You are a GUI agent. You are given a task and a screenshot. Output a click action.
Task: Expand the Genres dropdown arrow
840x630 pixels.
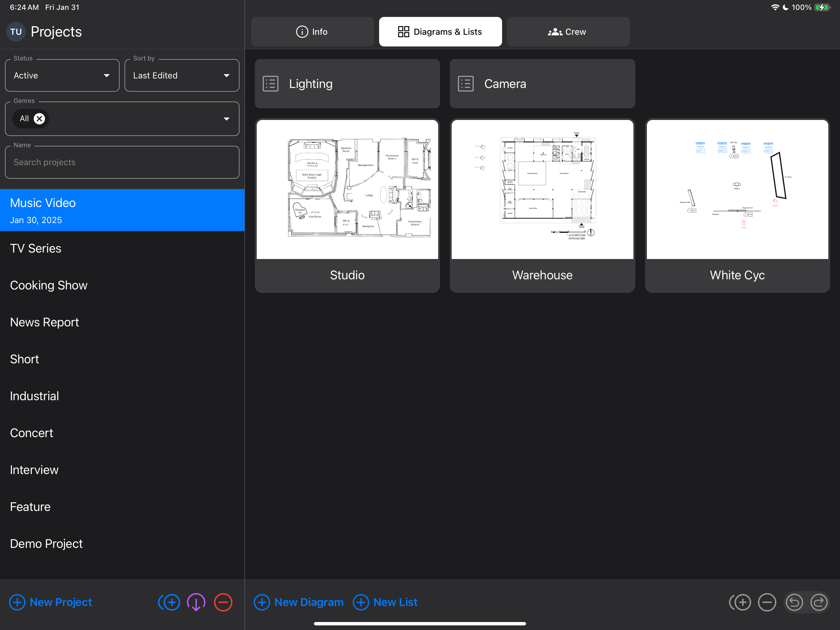(x=227, y=119)
